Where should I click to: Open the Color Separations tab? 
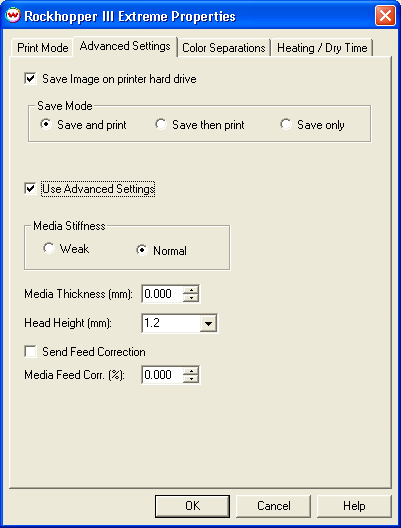pyautogui.click(x=224, y=48)
